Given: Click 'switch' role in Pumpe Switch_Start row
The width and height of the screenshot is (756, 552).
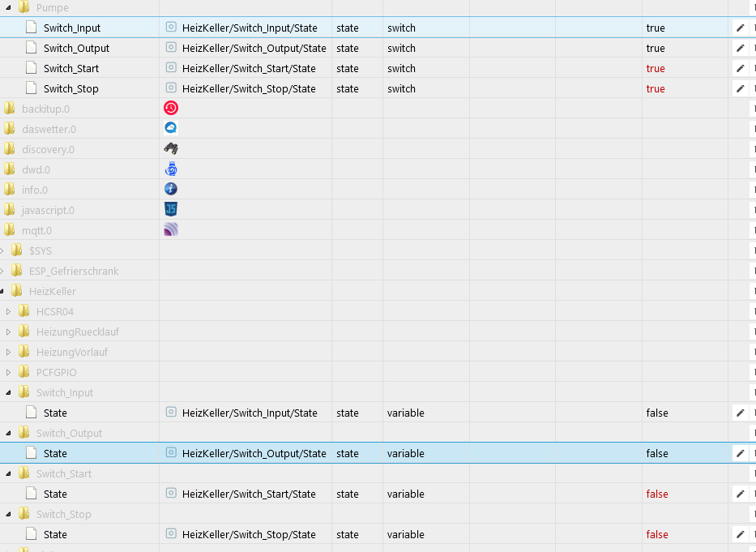Looking at the screenshot, I should 401,69.
